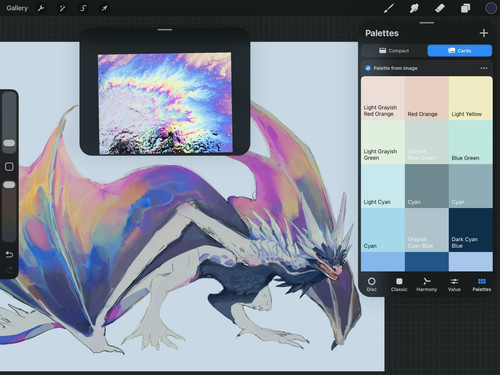Select the Smudge tool

[x=414, y=8]
